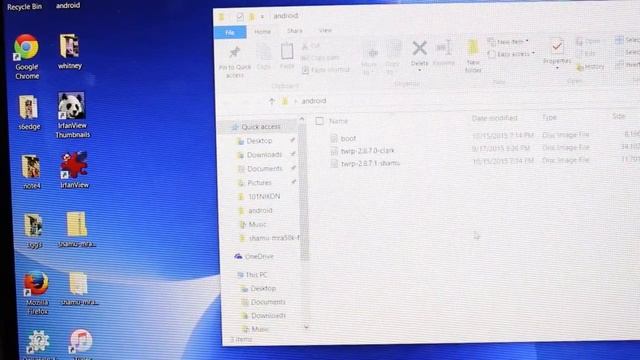
Task: Select the twrp-2.8.7.1-shamu file
Action: tap(365, 164)
